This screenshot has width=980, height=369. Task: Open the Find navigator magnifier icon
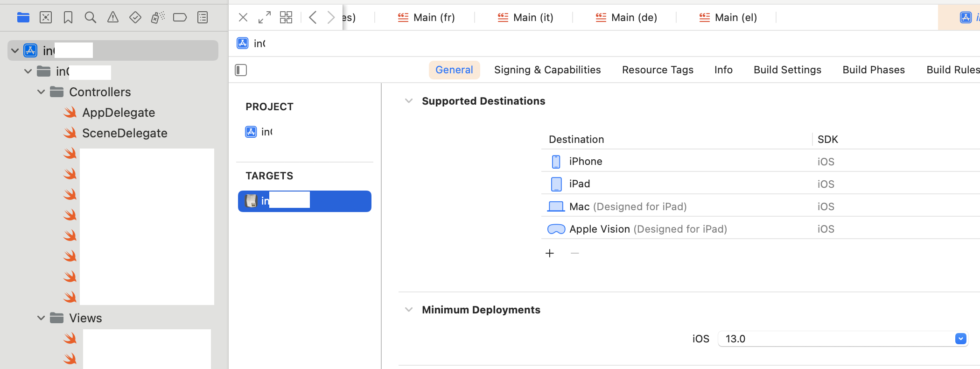(x=91, y=18)
